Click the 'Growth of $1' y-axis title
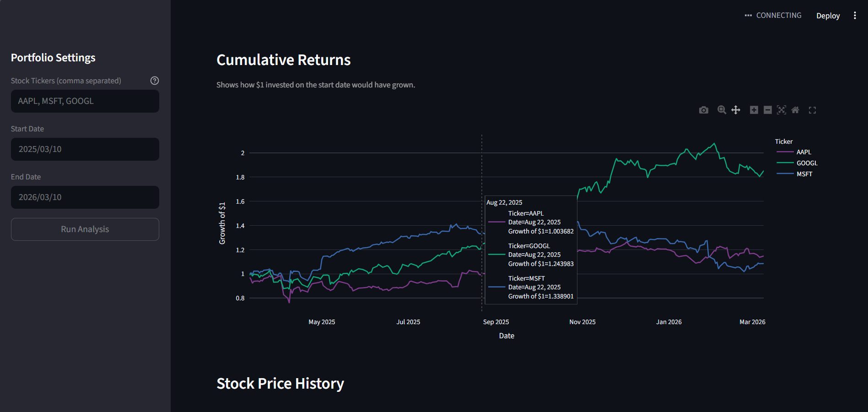Screen dimensions: 868x412 click(222, 223)
